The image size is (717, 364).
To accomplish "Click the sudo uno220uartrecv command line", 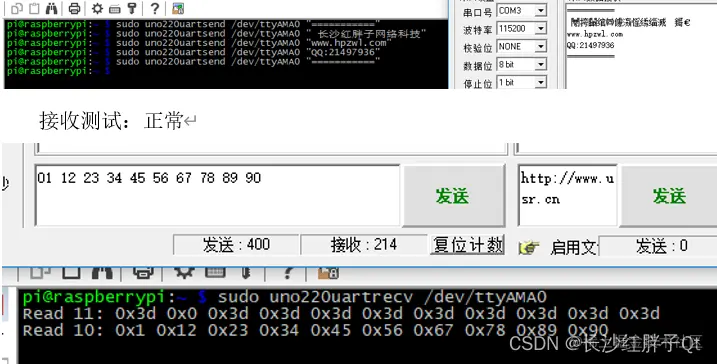I will (x=285, y=297).
